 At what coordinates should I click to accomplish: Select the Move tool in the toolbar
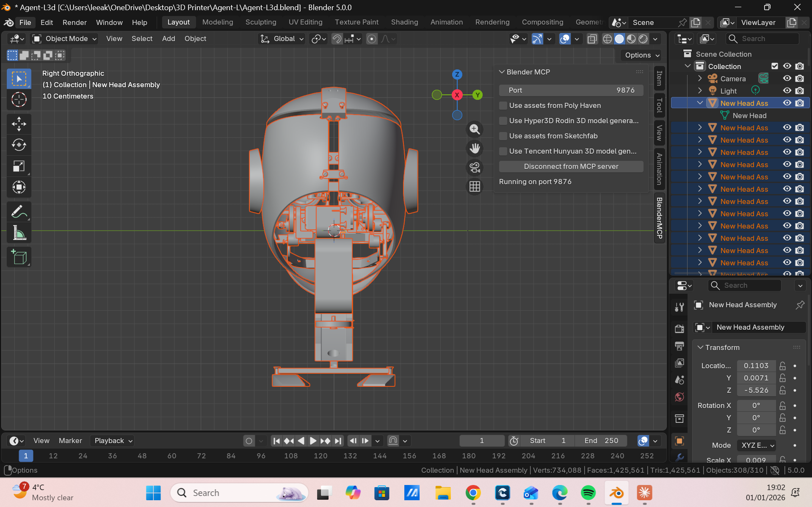(19, 124)
